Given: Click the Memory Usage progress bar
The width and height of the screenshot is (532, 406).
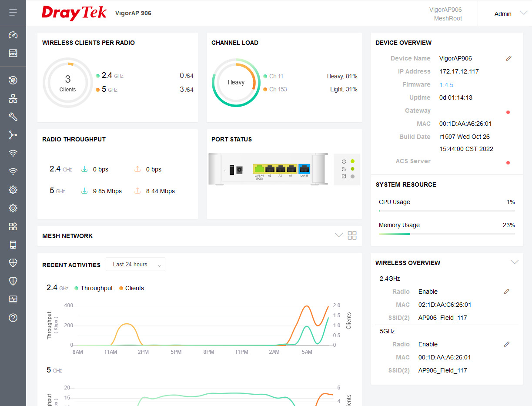Looking at the screenshot, I should [446, 234].
